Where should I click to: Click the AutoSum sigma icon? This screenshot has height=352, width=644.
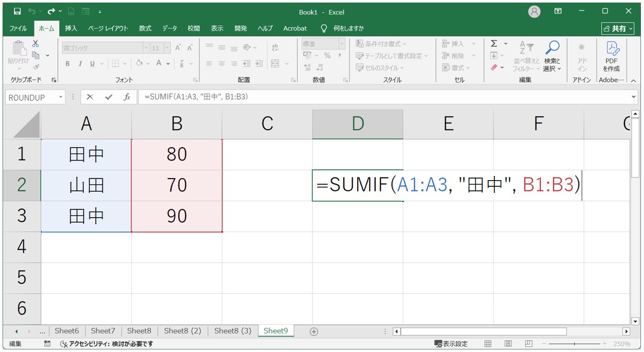494,44
